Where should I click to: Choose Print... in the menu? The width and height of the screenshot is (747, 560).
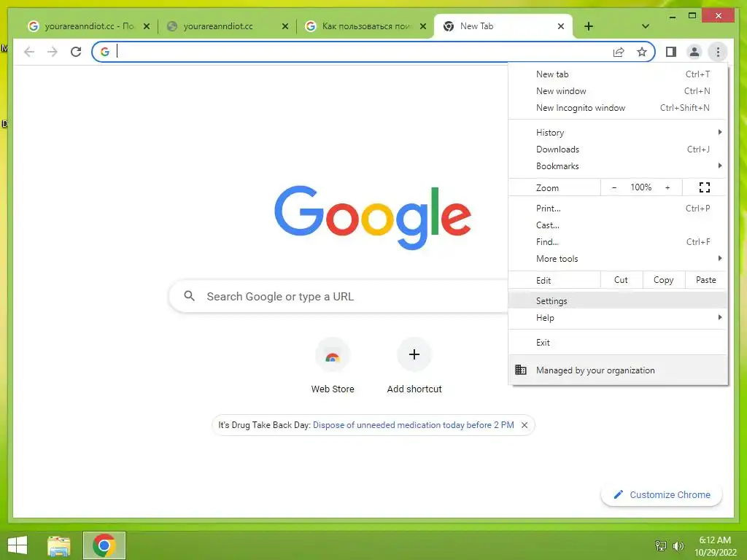point(617,208)
